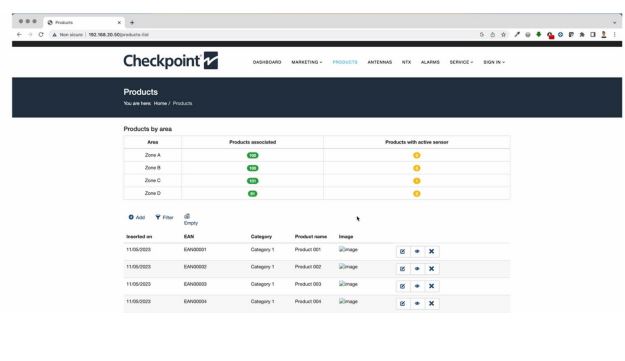This screenshot has height=361, width=625.
Task: Toggle the browser side panel
Action: tap(593, 35)
